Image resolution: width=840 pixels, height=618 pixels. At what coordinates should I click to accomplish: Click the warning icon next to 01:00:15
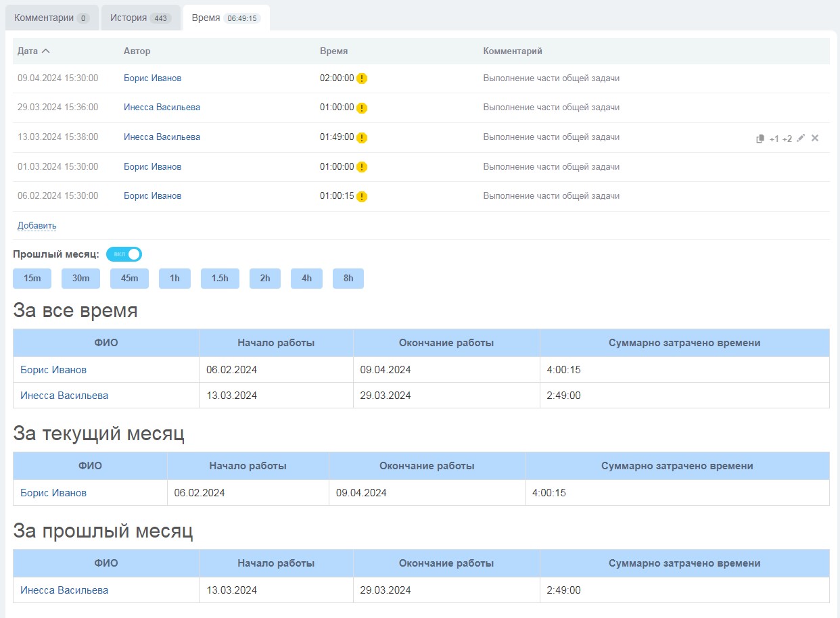(x=362, y=197)
